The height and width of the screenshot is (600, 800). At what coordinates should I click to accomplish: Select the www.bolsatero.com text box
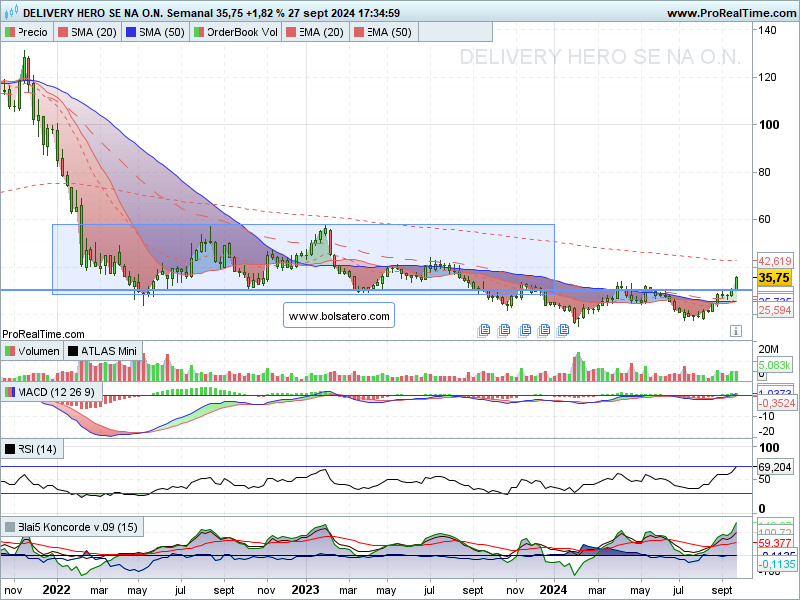[x=339, y=315]
